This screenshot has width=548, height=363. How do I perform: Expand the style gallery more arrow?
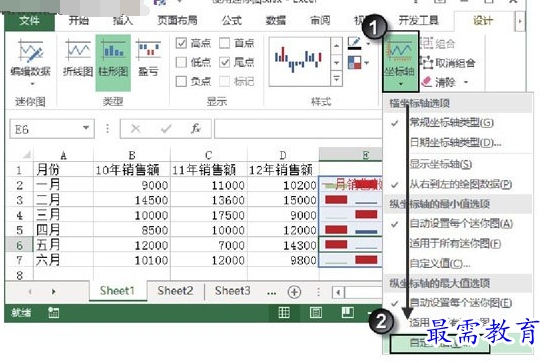(336, 79)
